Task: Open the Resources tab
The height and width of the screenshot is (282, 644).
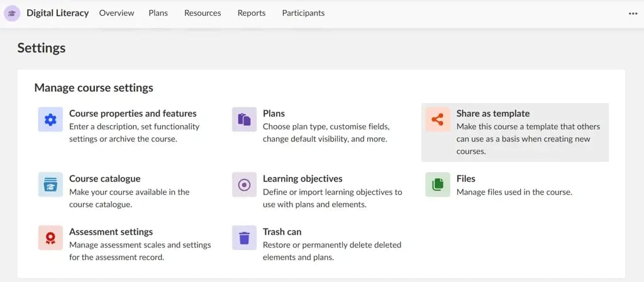Action: coord(203,13)
